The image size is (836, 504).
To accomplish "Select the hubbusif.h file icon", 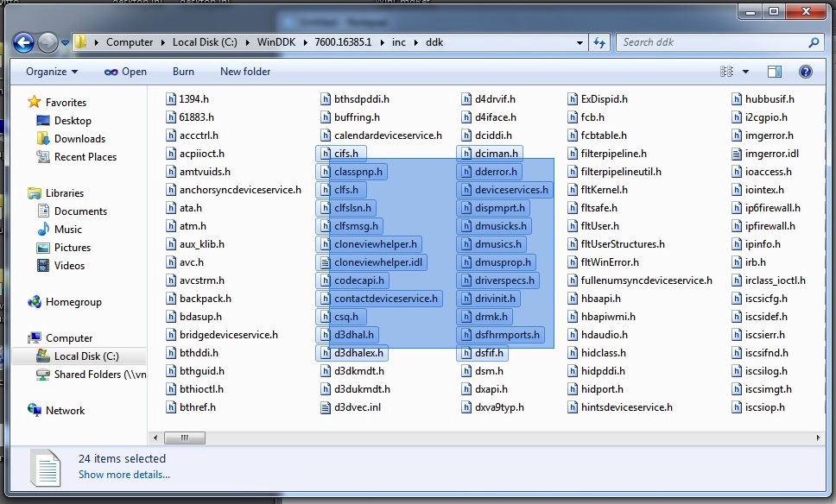I will [737, 99].
